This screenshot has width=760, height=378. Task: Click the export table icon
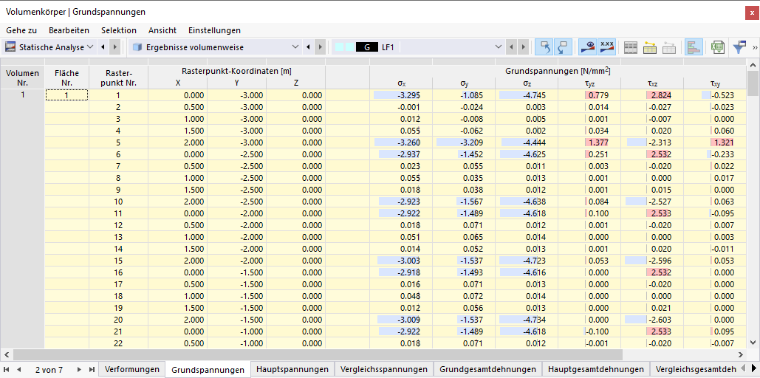coord(717,47)
